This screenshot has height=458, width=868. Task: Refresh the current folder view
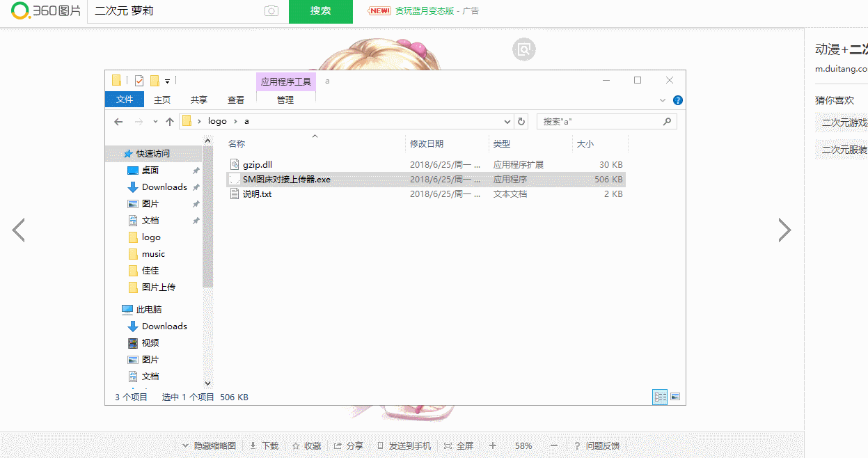tap(521, 121)
